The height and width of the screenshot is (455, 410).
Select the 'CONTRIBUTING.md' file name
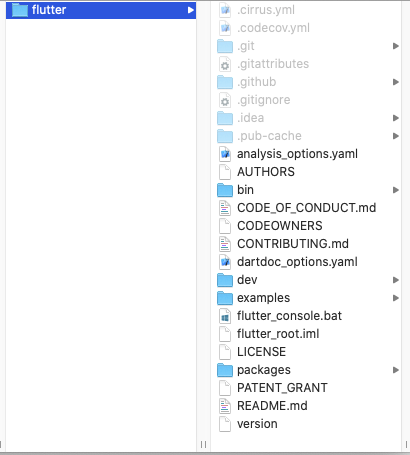(293, 244)
